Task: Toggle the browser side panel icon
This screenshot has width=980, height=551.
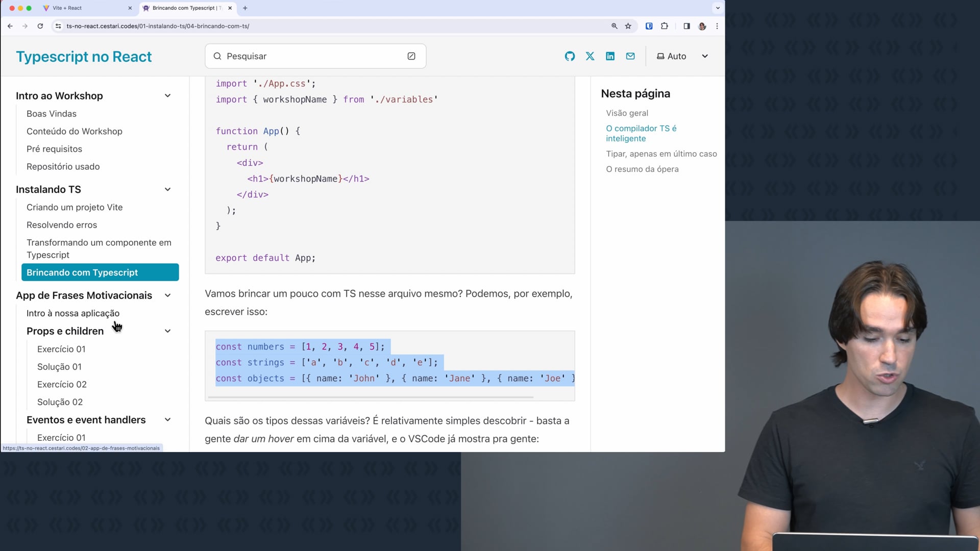Action: (687, 26)
